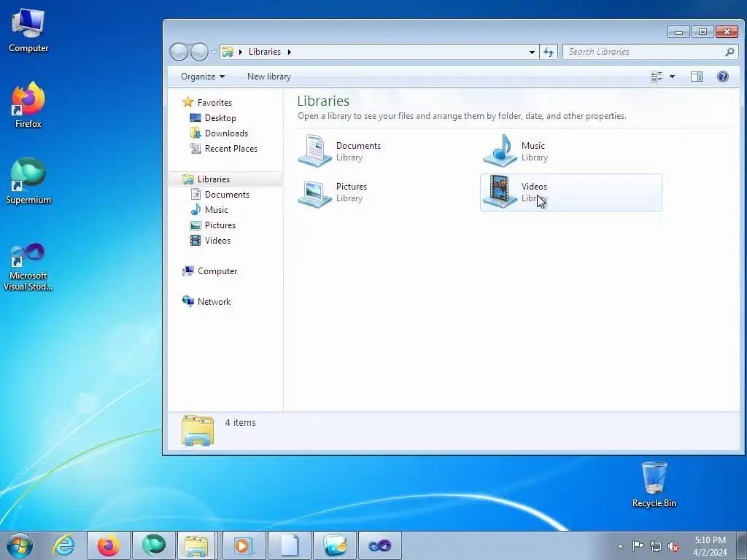Image resolution: width=747 pixels, height=560 pixels.
Task: Click the pictures app icon on taskbar
Action: point(334,545)
